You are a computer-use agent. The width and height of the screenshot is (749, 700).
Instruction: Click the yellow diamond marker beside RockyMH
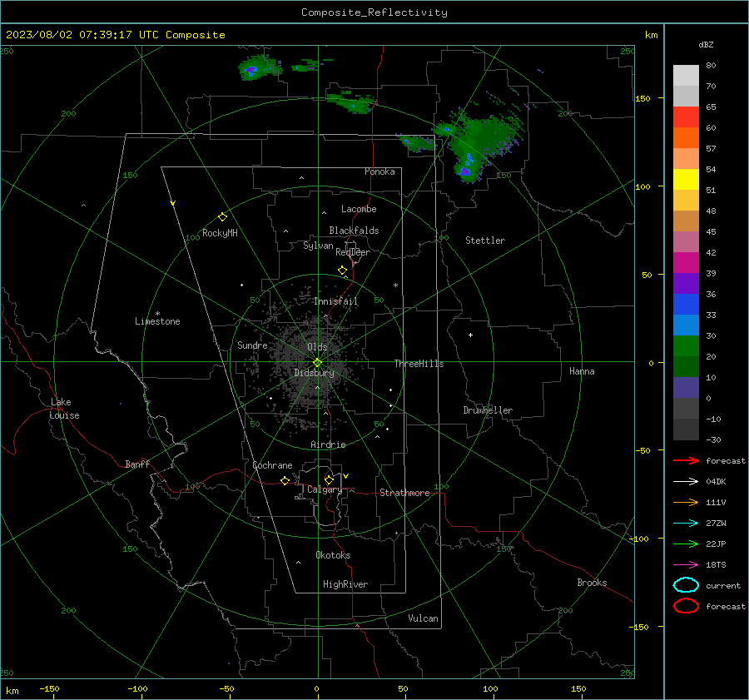coord(222,217)
